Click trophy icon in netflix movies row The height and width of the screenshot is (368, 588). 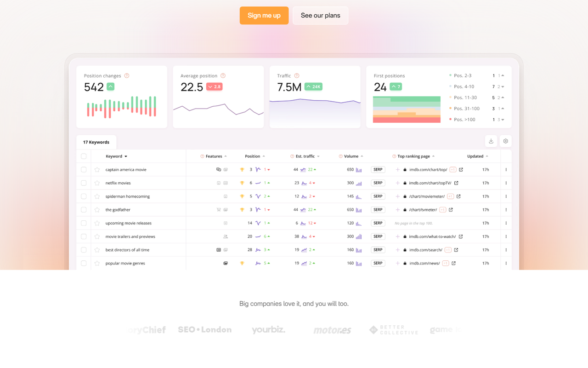[x=242, y=183]
